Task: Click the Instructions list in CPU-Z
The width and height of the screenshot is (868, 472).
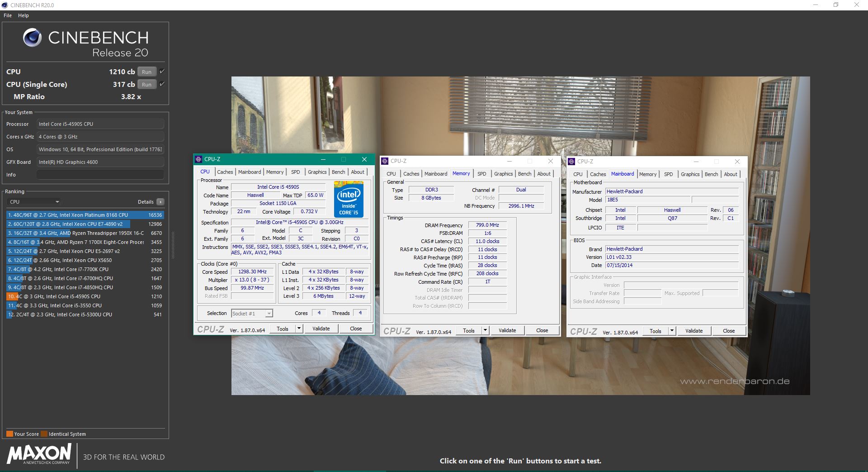Action: 300,249
